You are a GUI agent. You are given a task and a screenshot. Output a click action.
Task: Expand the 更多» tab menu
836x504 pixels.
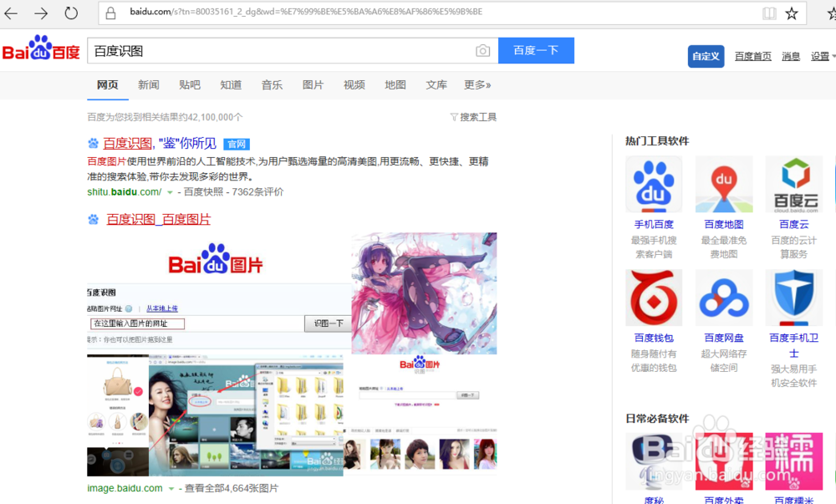(477, 85)
